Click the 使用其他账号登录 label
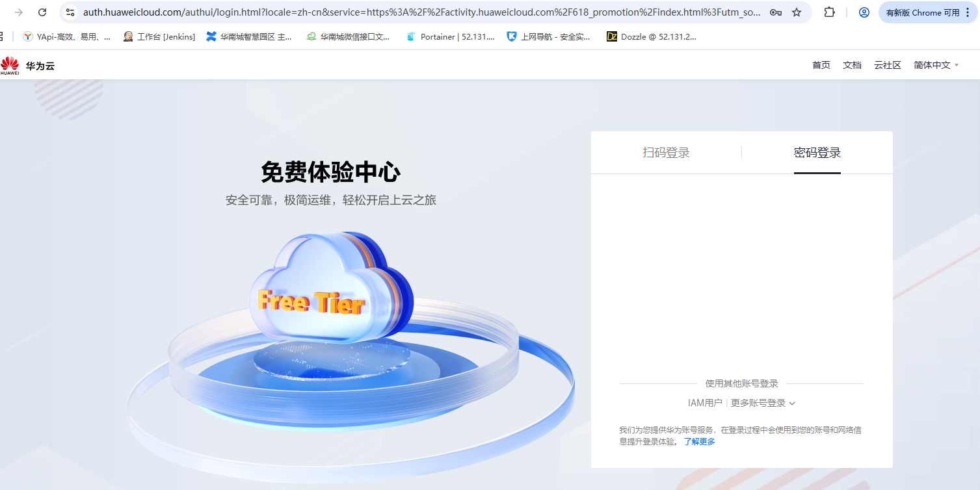 pyautogui.click(x=741, y=383)
